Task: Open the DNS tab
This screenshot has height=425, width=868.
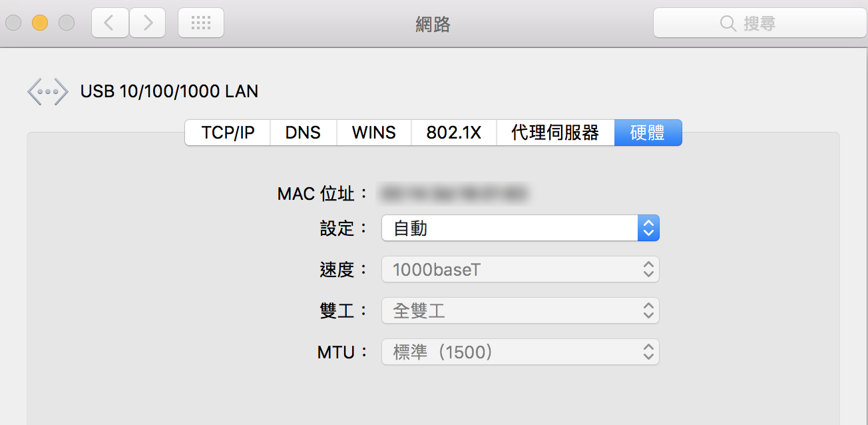Action: click(303, 133)
